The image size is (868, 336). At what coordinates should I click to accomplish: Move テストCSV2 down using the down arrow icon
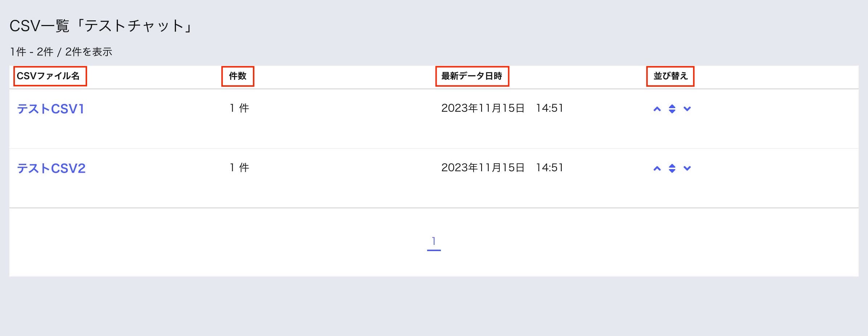[687, 168]
